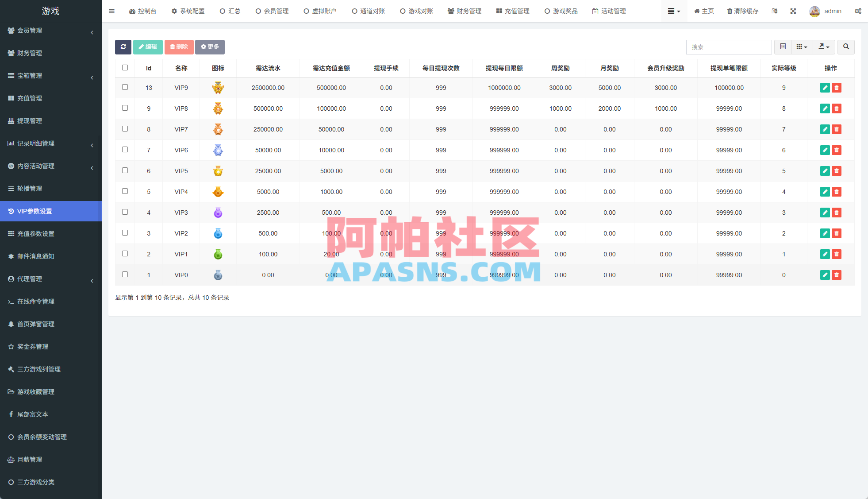Open the export dropdown in the table toolbar
The height and width of the screenshot is (499, 868).
pyautogui.click(x=824, y=47)
